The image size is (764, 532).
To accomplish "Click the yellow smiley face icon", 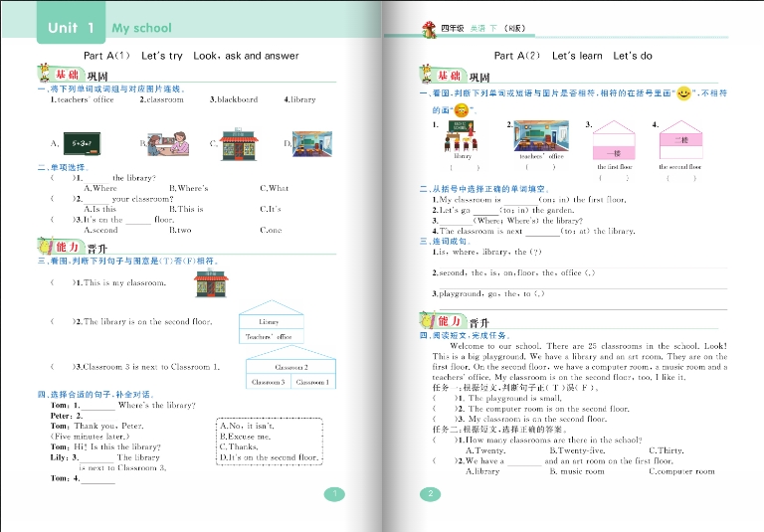I will tap(683, 93).
